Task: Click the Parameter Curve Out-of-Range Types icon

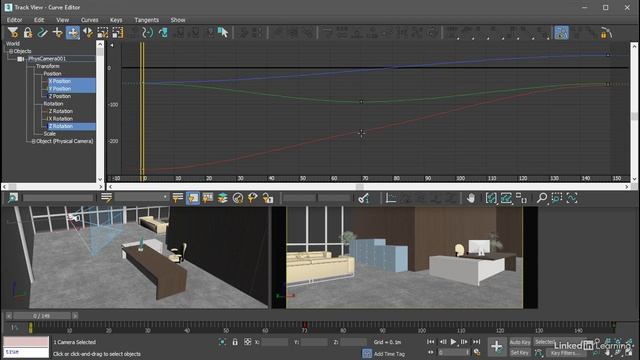Action: (x=147, y=33)
